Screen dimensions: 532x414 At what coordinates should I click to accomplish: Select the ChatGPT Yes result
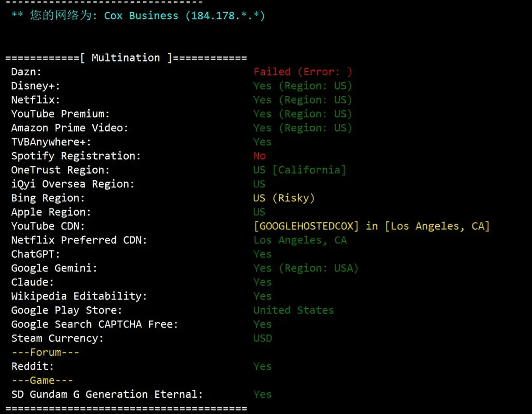(x=263, y=254)
